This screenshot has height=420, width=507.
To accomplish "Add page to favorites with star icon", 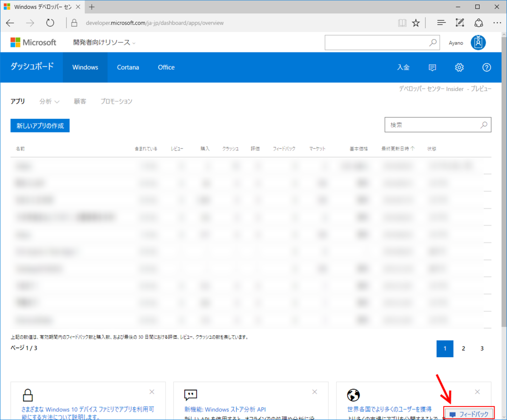I will click(x=416, y=23).
